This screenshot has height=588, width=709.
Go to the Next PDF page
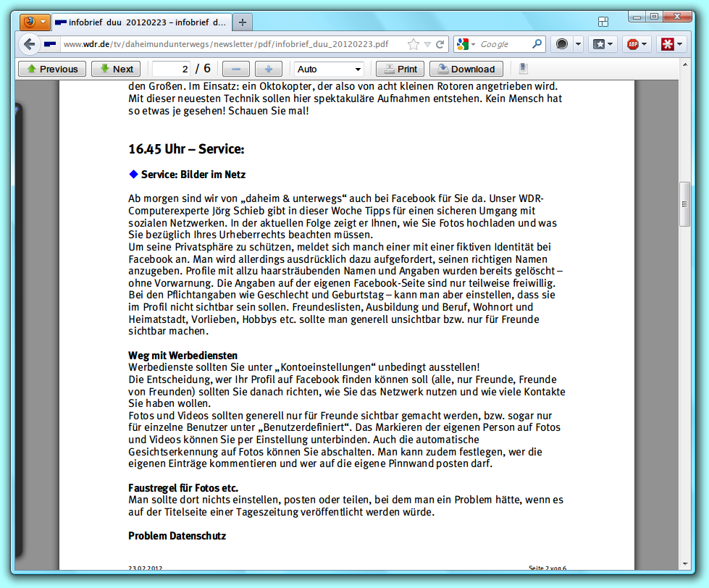pos(116,69)
